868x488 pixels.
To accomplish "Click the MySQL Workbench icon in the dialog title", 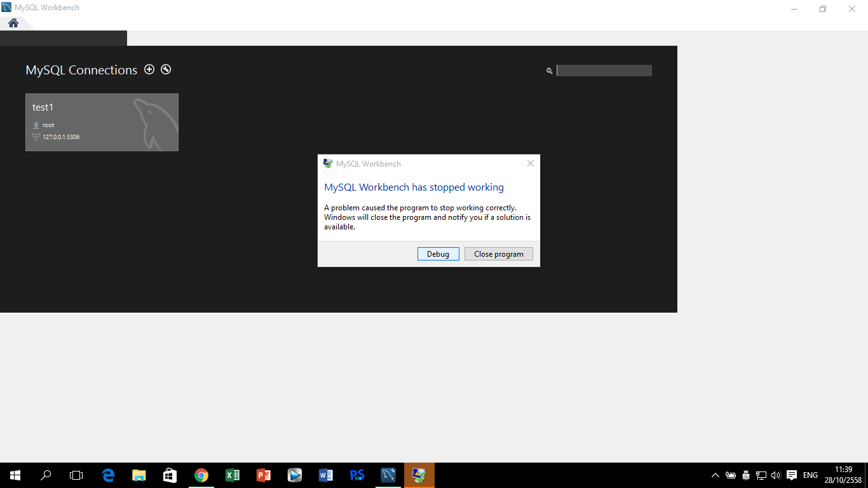I will [328, 163].
